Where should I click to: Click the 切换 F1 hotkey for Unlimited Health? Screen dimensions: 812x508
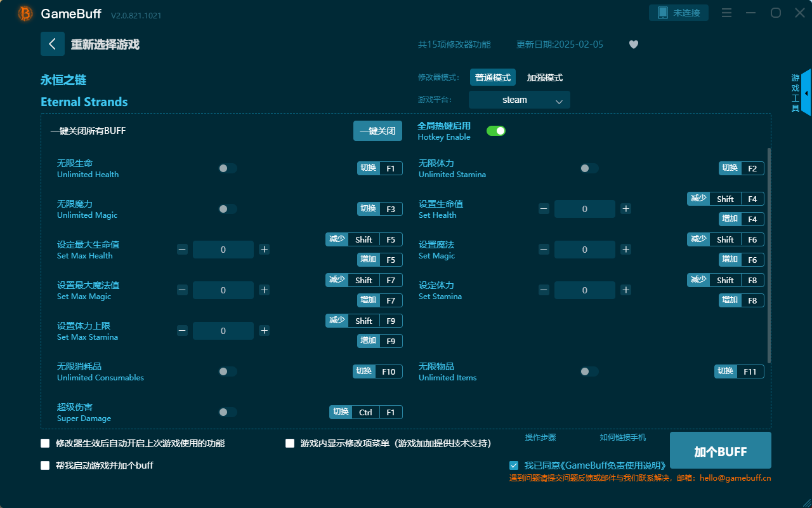tap(380, 168)
